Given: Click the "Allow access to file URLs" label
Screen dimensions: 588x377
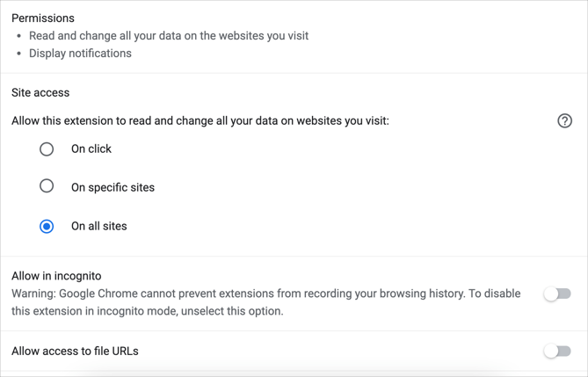Looking at the screenshot, I should click(x=75, y=352).
